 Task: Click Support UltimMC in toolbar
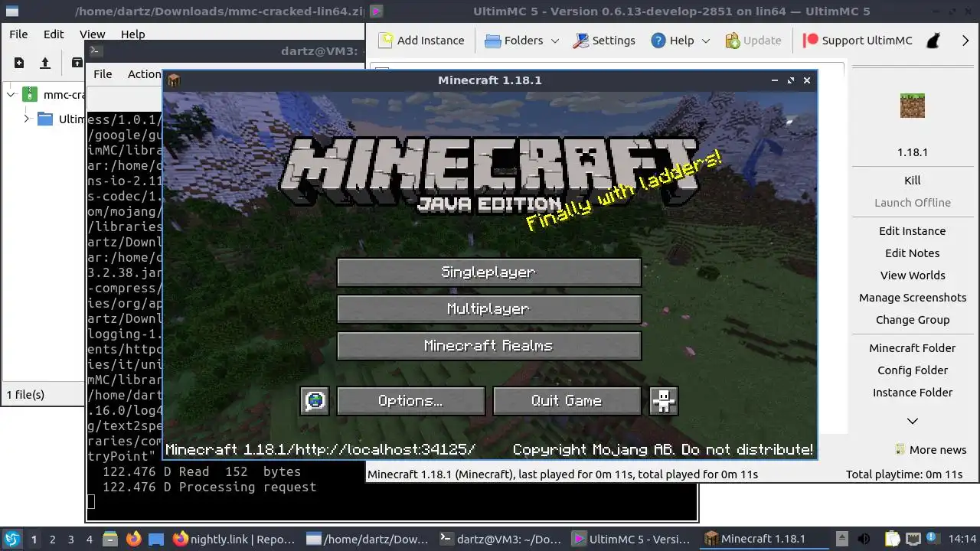[x=857, y=41]
